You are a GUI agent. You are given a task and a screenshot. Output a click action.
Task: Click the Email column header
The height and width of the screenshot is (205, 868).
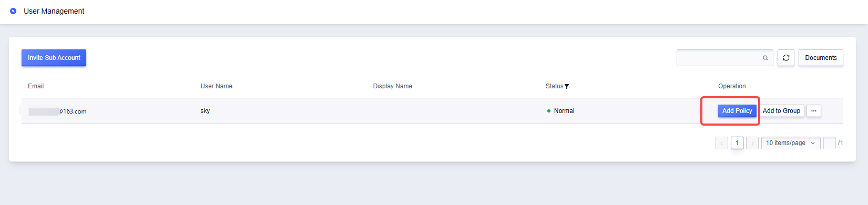pos(36,86)
